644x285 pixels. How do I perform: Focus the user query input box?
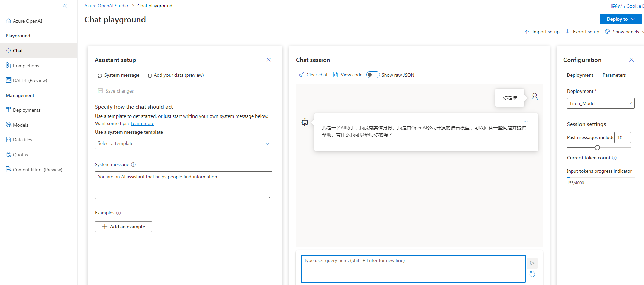[413, 269]
